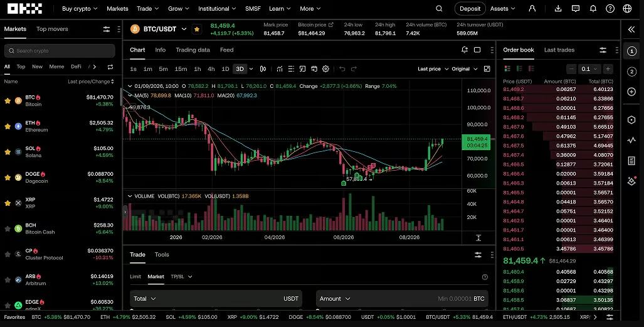Open the trade panel settings sliders icon
Viewport: 644px width, 327px height.
478,255
